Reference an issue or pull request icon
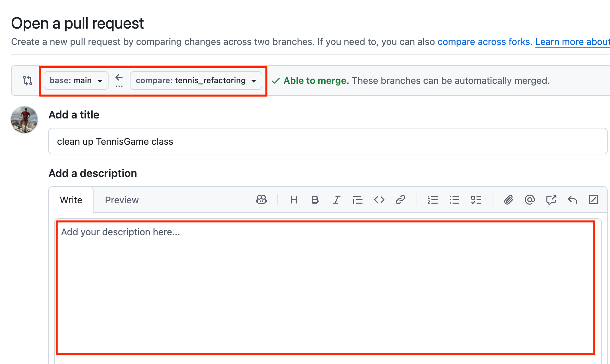Screen dimensions: 610x364 551,200
